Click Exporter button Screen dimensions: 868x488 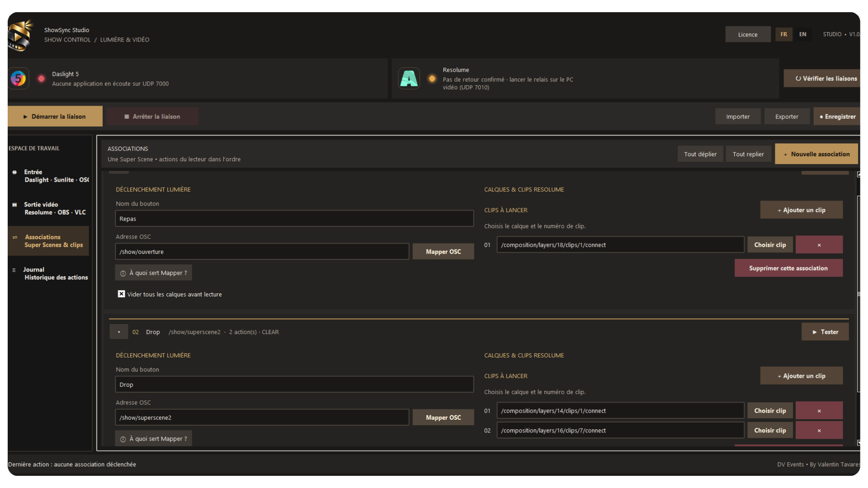[x=787, y=117]
